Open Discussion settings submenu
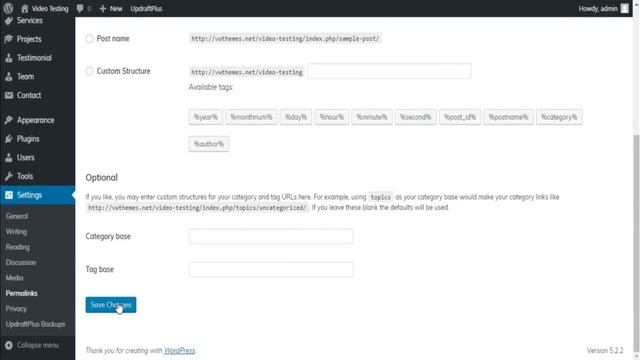This screenshot has height=360, width=640. [21, 262]
